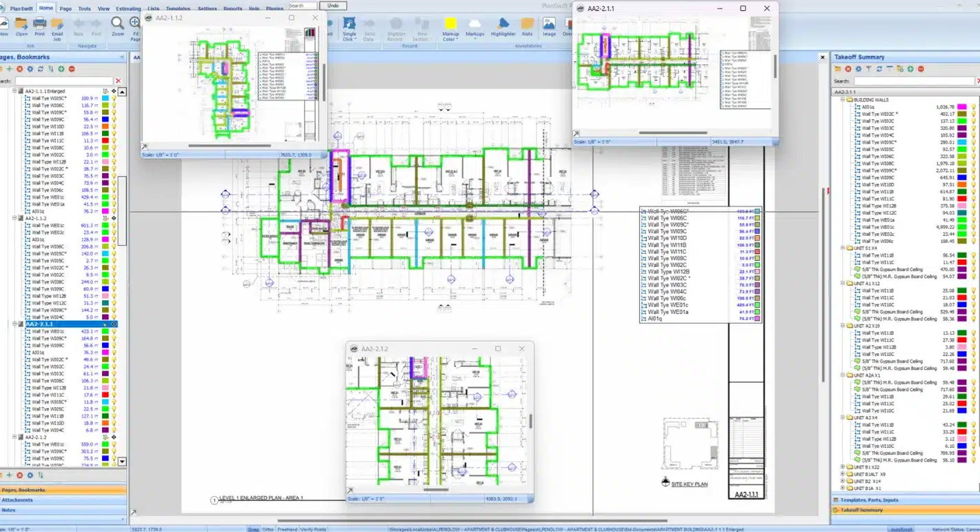Toggle lightbulb for AI01q in Takeoff Summary
This screenshot has width=980, height=532.
pos(974,107)
